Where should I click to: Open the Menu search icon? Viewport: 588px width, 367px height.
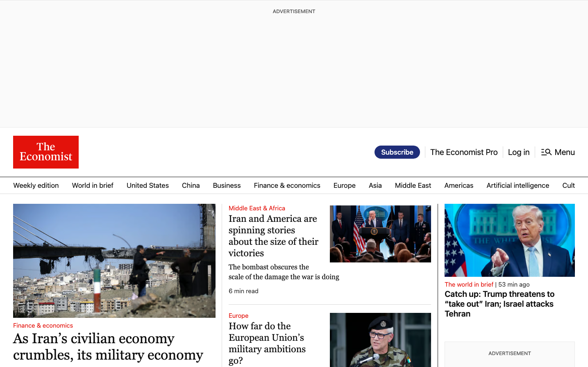coord(546,152)
